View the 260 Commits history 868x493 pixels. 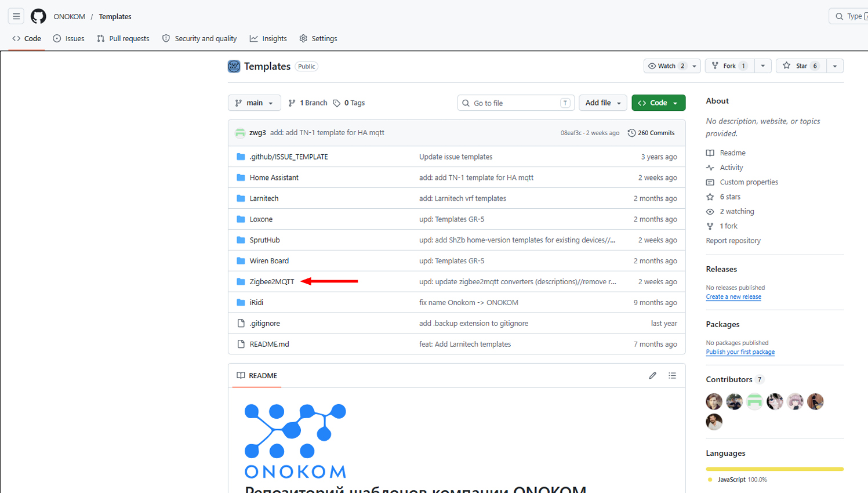[x=651, y=133]
